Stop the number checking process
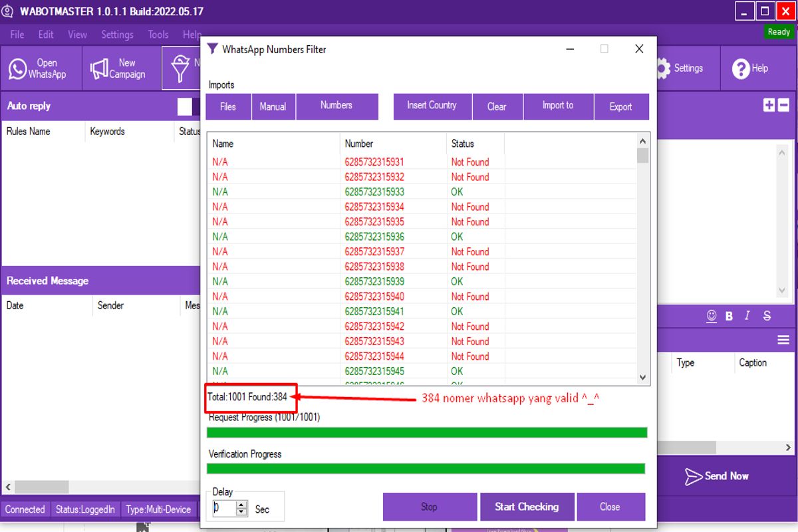The height and width of the screenshot is (532, 798). coord(430,507)
